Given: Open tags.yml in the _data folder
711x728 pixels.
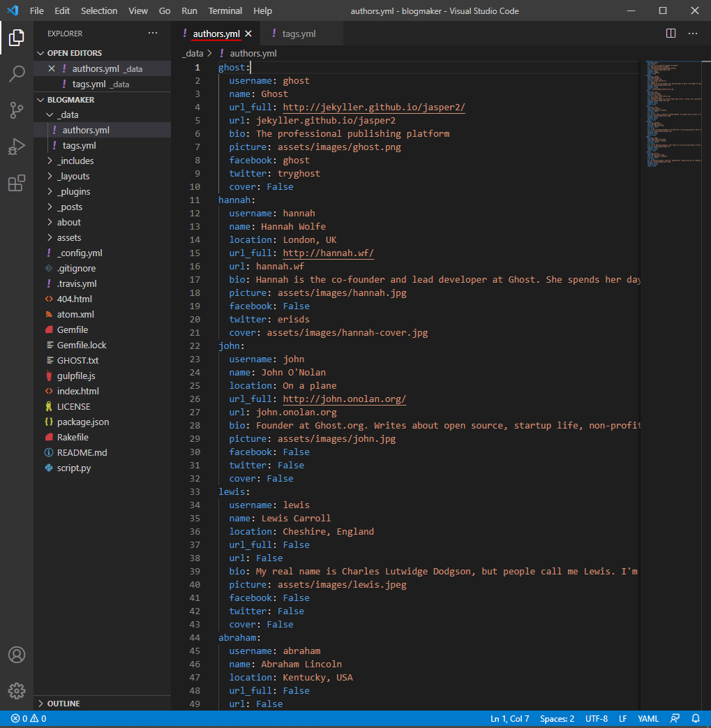Looking at the screenshot, I should click(x=102, y=145).
